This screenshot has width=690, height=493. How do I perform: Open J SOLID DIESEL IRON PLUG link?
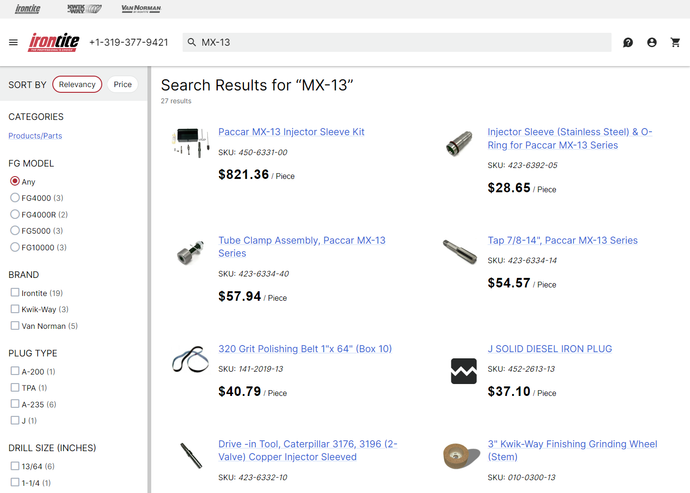point(550,349)
